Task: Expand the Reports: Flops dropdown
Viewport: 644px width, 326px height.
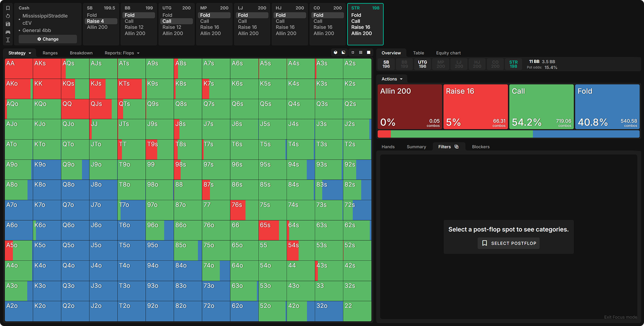Action: [x=122, y=53]
